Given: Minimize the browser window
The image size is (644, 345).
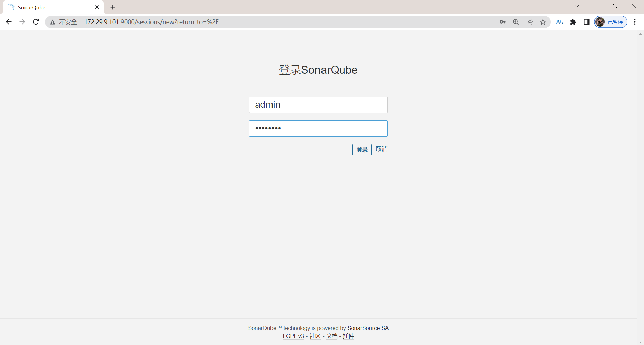Looking at the screenshot, I should (596, 6).
